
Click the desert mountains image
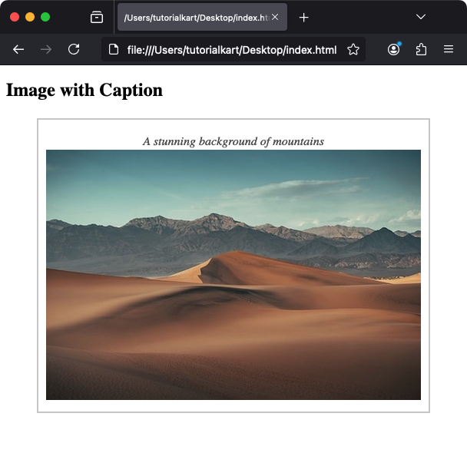233,275
